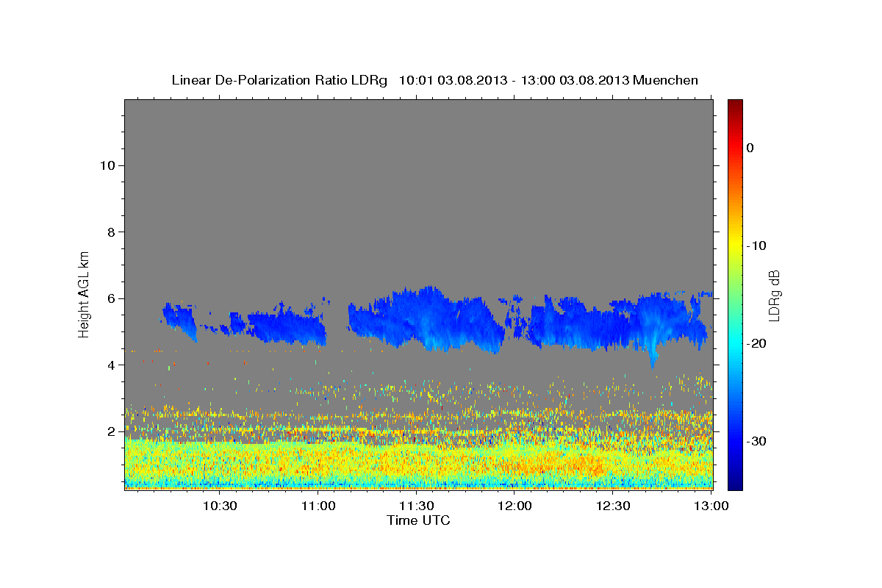This screenshot has height=588, width=882.
Task: Click the height tick label '8'
Action: tap(110, 232)
